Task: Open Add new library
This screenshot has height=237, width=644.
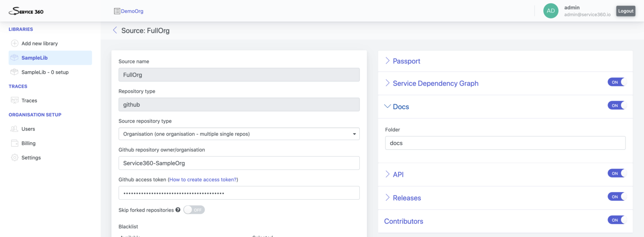Action: (x=40, y=44)
